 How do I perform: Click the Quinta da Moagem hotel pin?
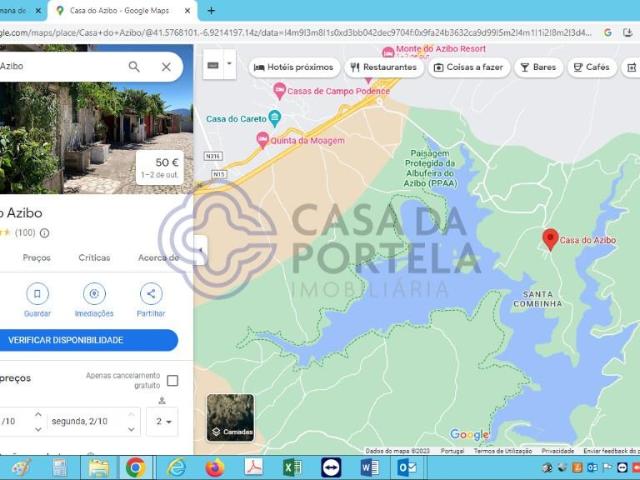(262, 140)
